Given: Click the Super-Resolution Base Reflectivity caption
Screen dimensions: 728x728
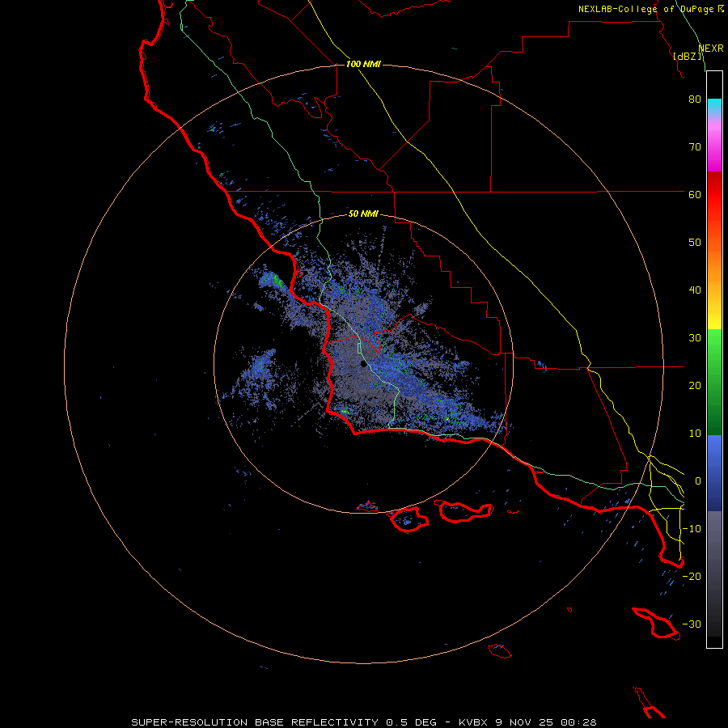Looking at the screenshot, I should [x=364, y=722].
